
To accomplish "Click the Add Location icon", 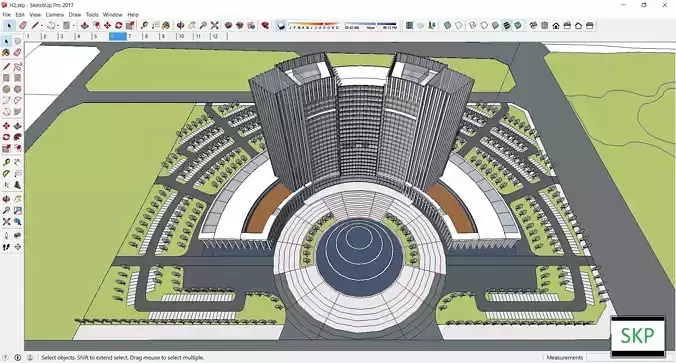I will click(x=409, y=25).
